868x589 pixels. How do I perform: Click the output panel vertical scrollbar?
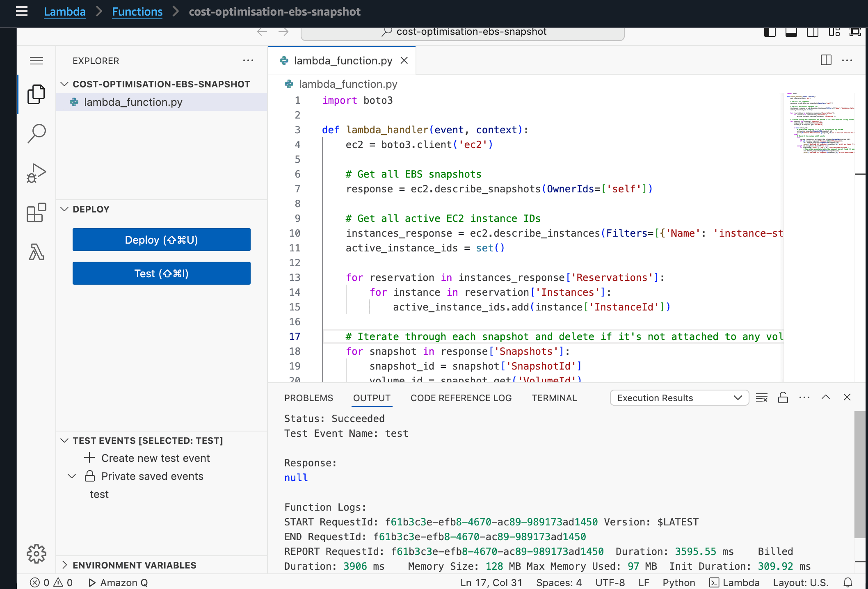(x=859, y=474)
